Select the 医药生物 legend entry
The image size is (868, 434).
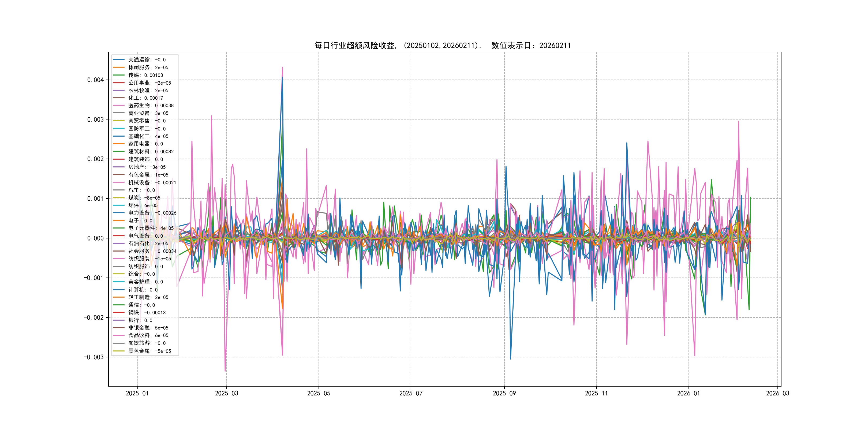(x=151, y=106)
